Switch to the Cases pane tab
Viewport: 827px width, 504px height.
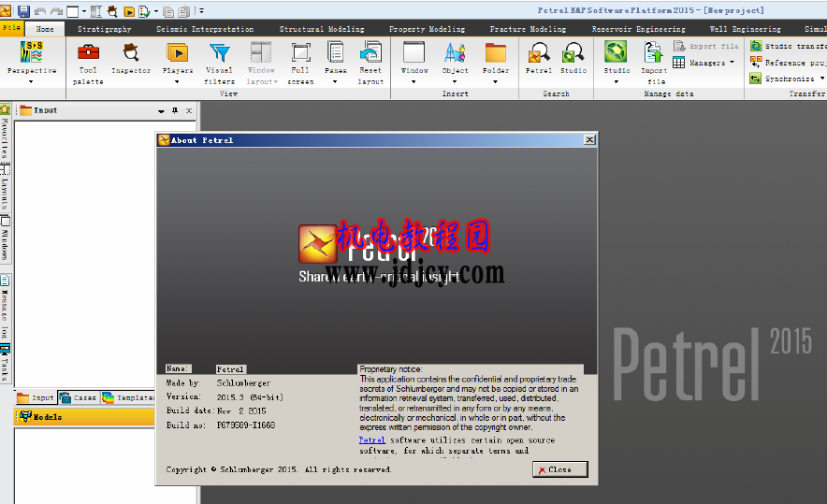click(x=78, y=398)
